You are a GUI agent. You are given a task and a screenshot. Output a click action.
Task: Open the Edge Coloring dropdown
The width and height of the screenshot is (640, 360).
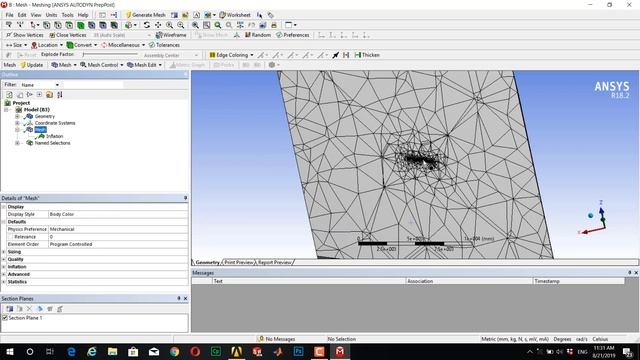tap(231, 55)
